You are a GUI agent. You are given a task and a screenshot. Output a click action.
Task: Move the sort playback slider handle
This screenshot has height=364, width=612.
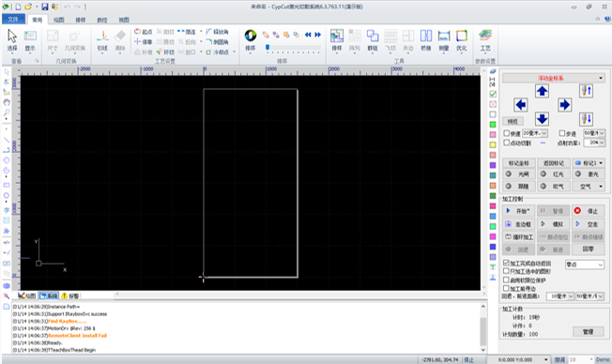tap(268, 47)
